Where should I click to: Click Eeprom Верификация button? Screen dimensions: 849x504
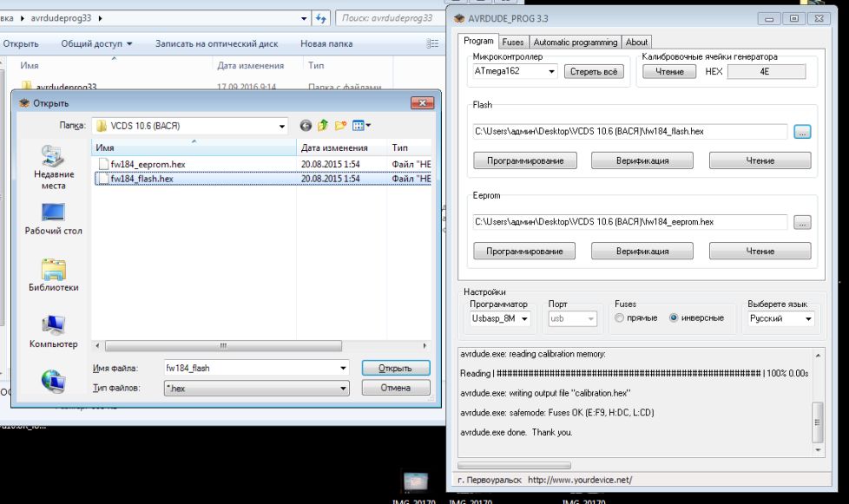[642, 251]
